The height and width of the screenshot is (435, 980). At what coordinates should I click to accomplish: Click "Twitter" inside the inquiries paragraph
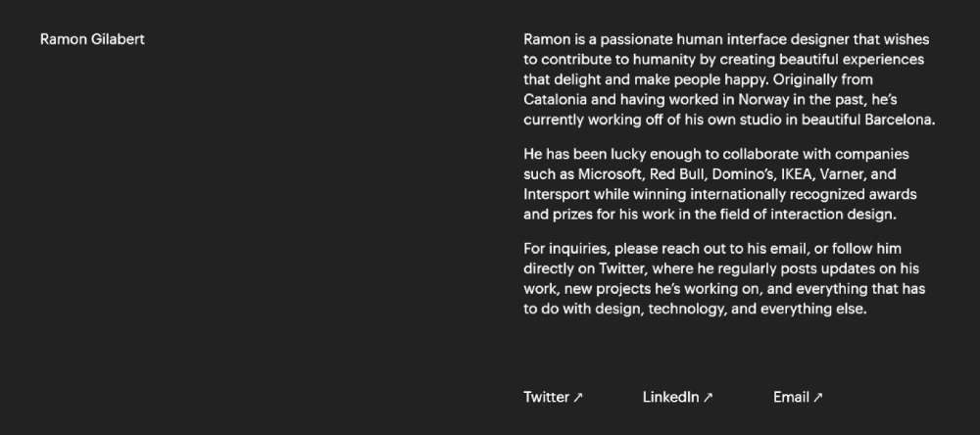click(621, 268)
